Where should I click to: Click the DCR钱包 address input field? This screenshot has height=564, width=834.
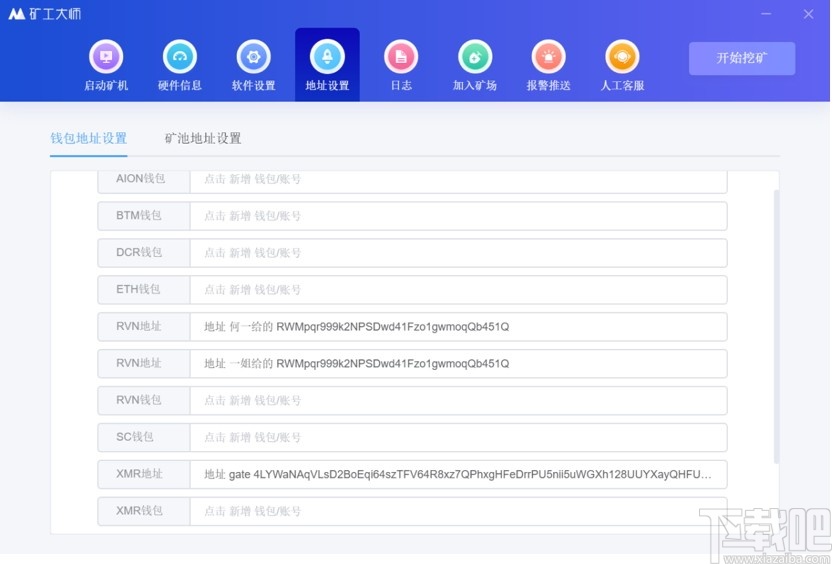458,253
